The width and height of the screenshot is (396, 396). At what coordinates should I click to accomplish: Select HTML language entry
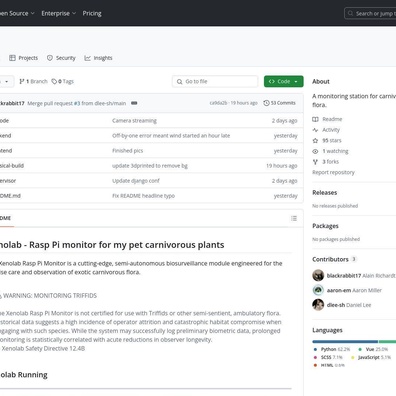coord(329,365)
